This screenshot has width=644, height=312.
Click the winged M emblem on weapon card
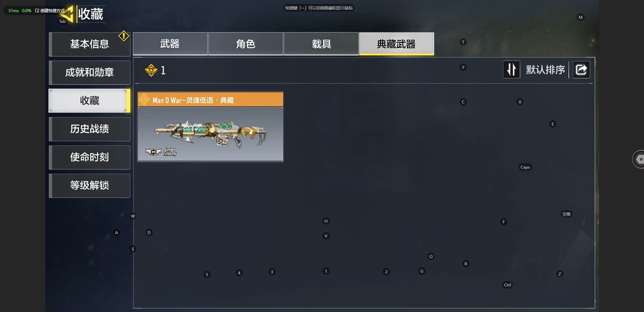pos(154,152)
